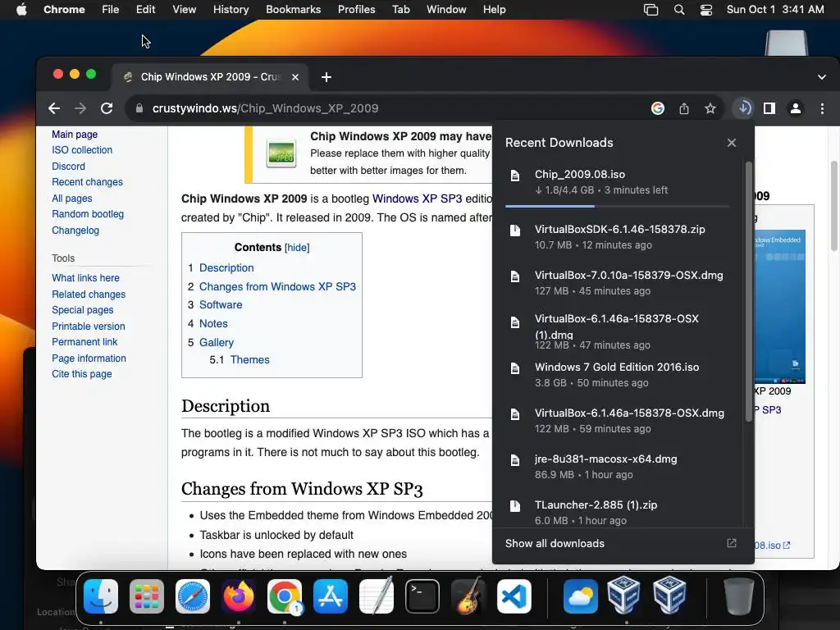Open the Weather app from the Dock

[x=581, y=596]
